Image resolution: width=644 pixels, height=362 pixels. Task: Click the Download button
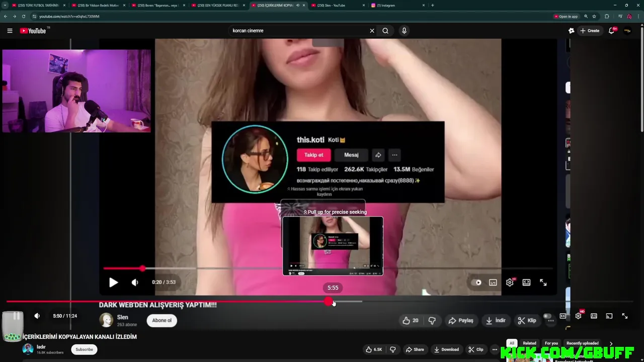[446, 349]
